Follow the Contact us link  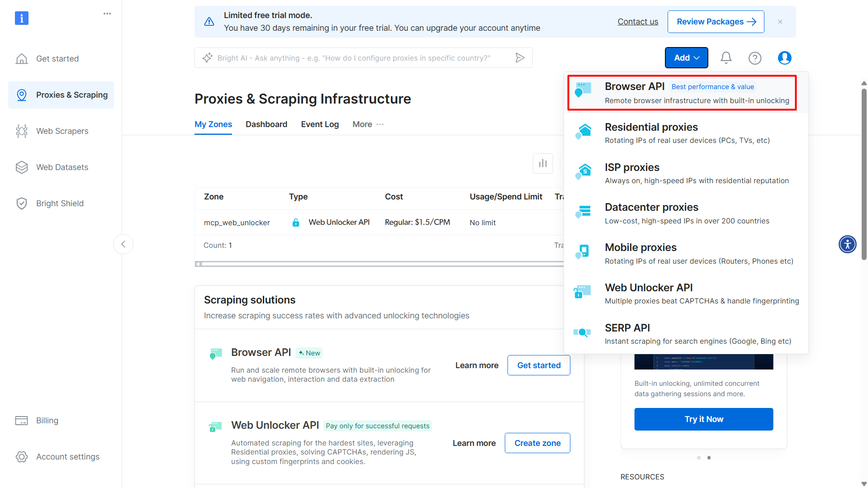(x=638, y=22)
